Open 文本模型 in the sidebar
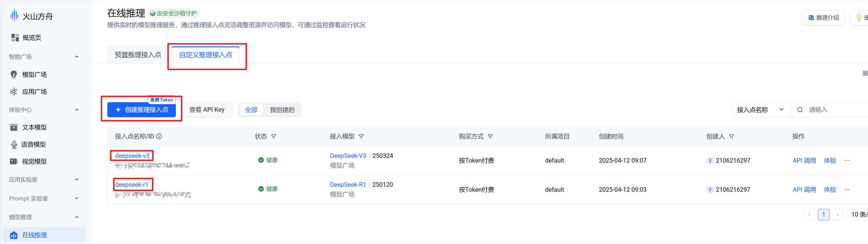This screenshot has width=868, height=244. coord(34,127)
